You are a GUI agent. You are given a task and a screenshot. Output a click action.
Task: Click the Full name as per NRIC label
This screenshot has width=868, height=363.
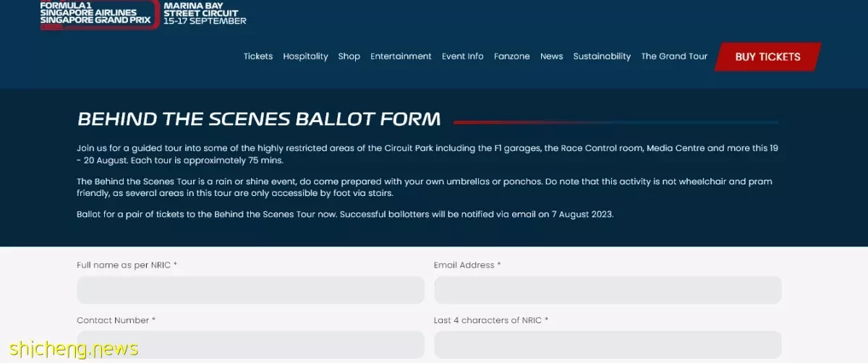[127, 265]
